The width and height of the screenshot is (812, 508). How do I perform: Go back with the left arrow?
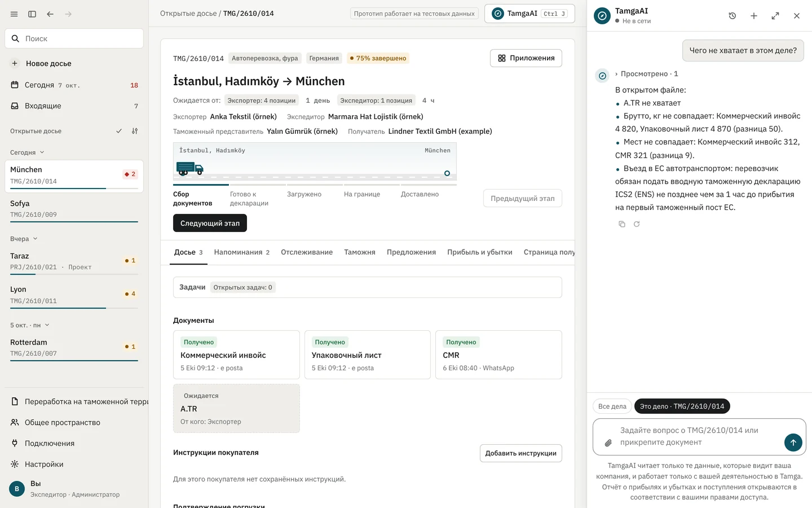(50, 14)
